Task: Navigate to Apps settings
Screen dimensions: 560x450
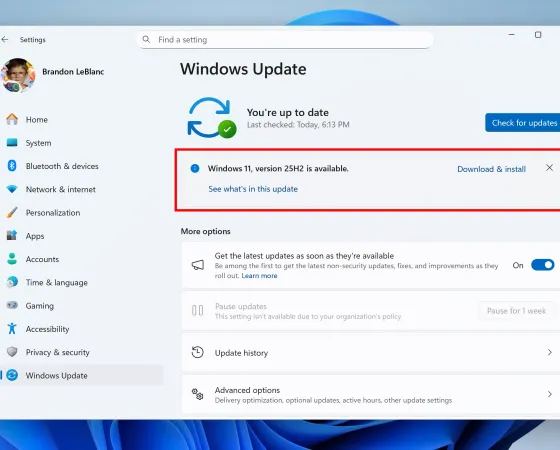Action: (35, 236)
